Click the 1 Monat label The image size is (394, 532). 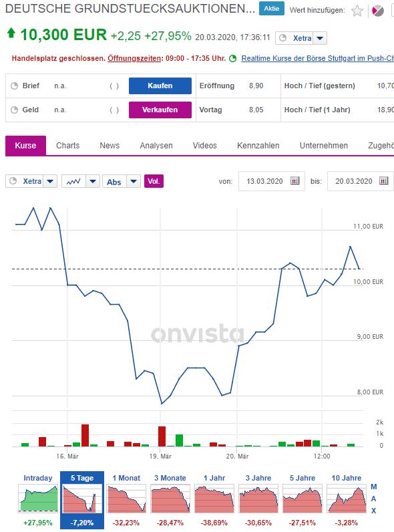point(126,478)
